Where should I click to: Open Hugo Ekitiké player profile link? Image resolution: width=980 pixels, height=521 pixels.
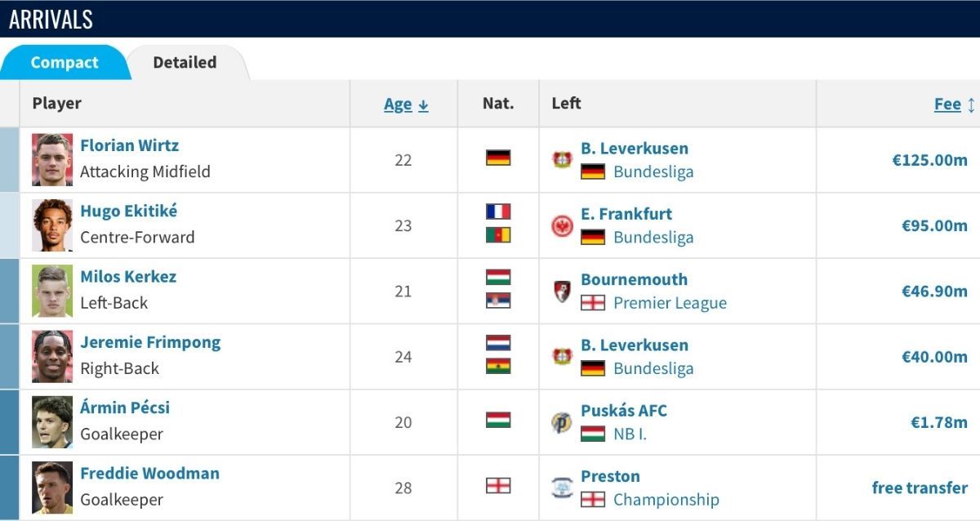[128, 211]
